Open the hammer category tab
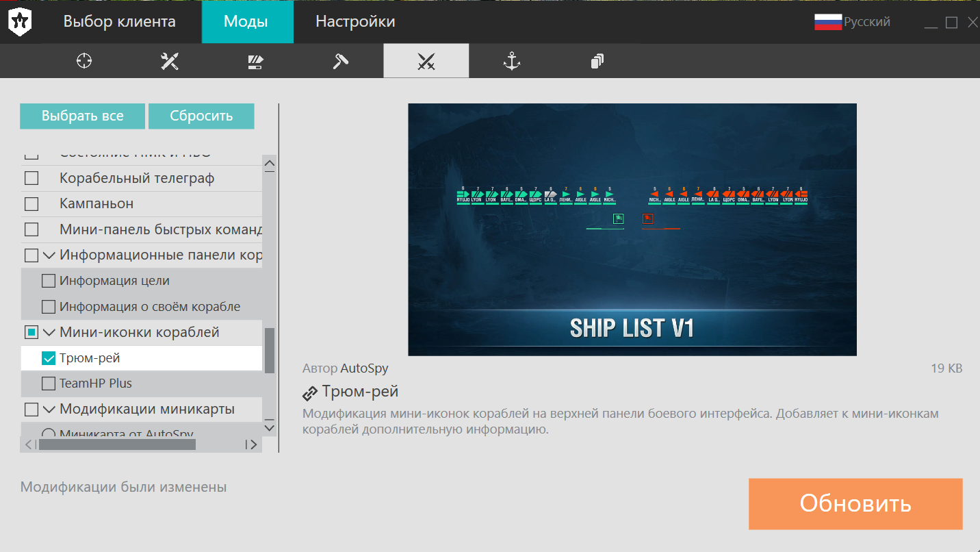 (x=341, y=61)
